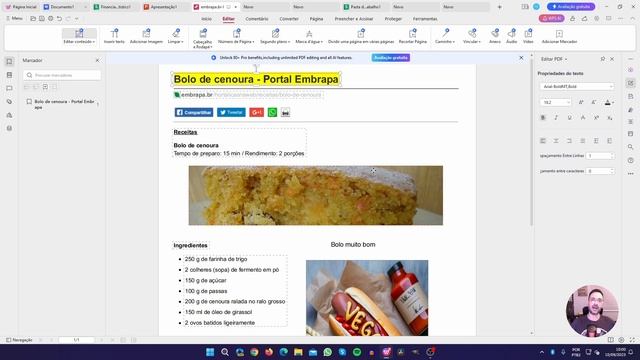
Task: Increase the font size
Action: [581, 102]
